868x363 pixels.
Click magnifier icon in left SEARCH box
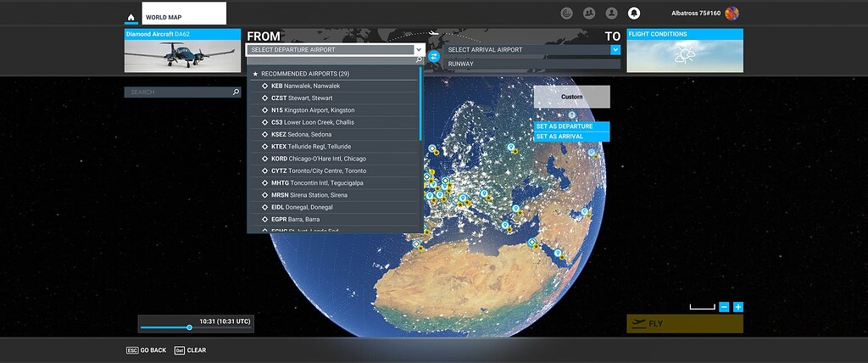point(236,92)
